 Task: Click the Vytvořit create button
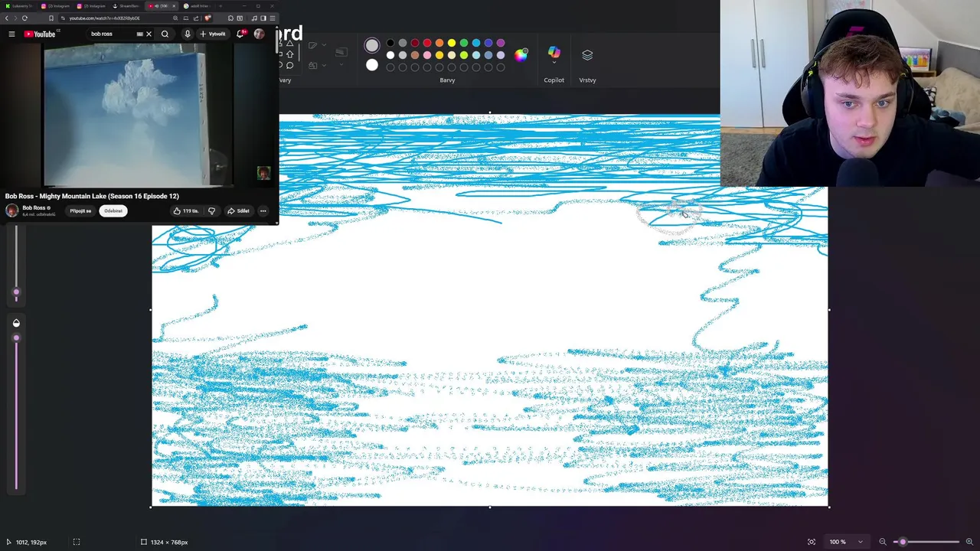point(213,34)
